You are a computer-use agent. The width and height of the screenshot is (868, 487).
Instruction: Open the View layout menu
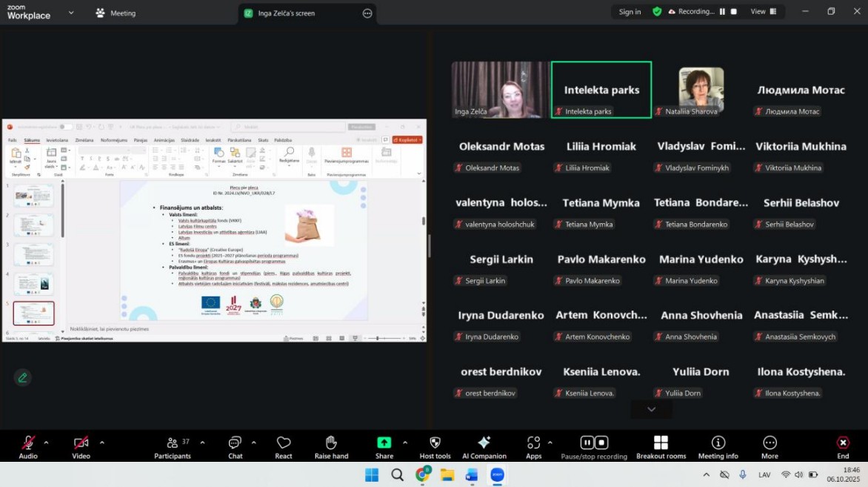[763, 12]
